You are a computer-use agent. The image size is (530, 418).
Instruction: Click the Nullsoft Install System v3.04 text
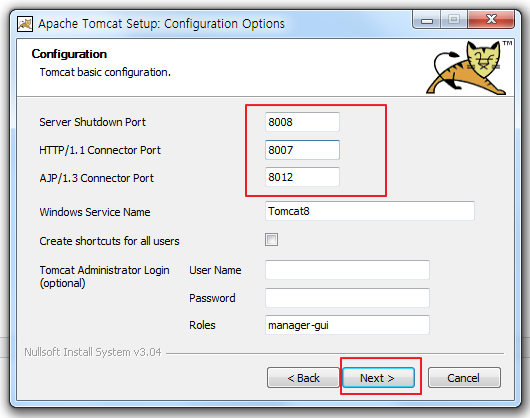point(93,352)
